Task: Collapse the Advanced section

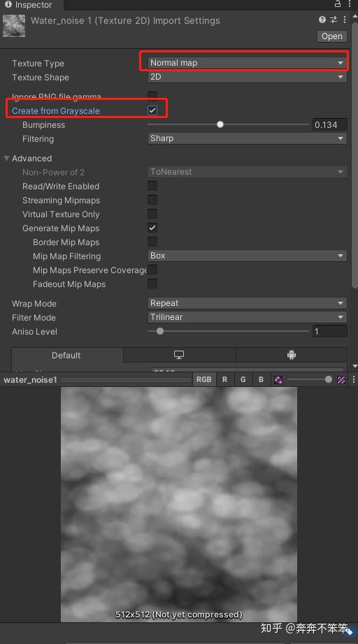Action: [6, 158]
